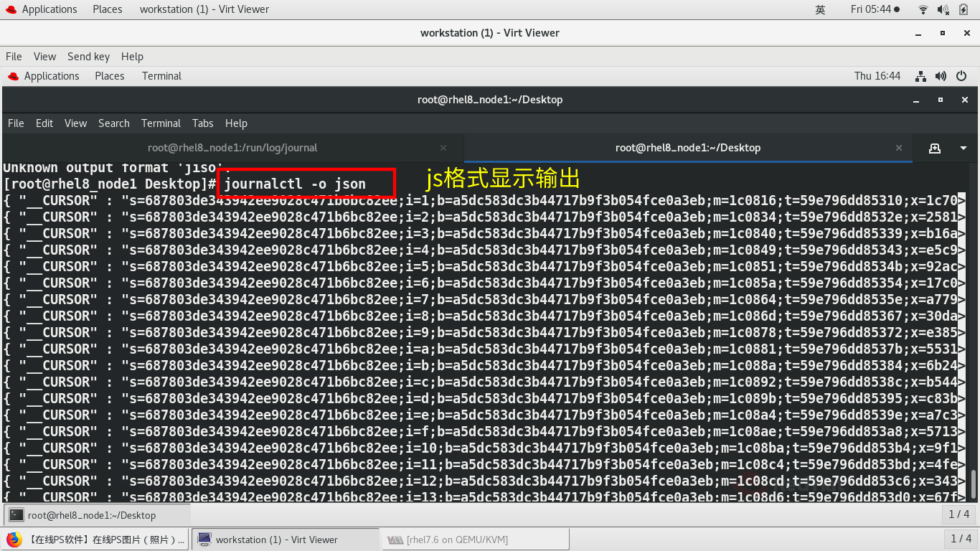Click 'workstation (1) - Virt Viewer' in the top panel
The height and width of the screenshot is (551, 980).
point(204,9)
